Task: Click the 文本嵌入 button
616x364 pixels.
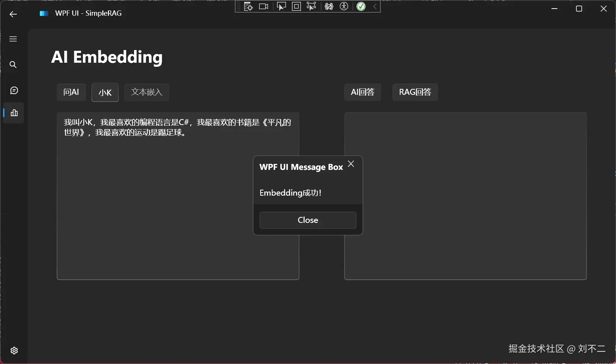Action: 147,92
